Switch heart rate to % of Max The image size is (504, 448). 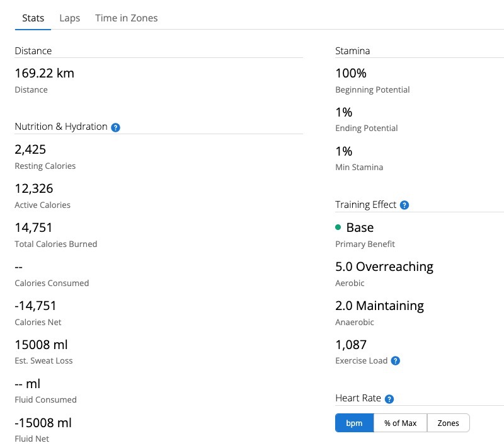(x=400, y=423)
